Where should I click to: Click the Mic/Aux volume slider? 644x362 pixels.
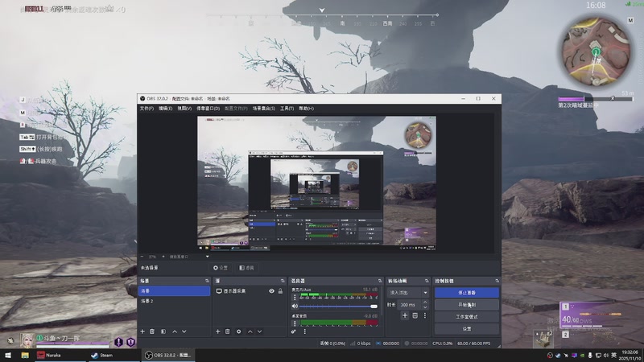click(338, 306)
